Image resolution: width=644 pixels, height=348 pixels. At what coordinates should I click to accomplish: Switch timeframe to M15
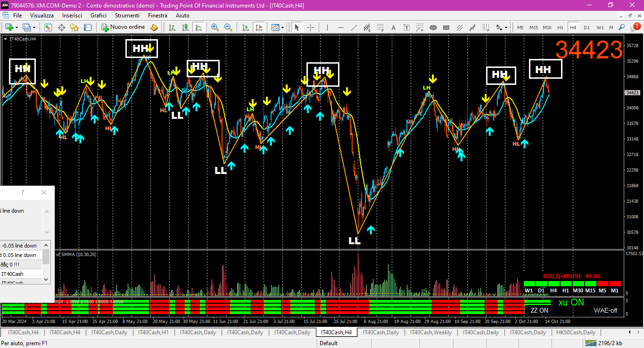point(534,27)
